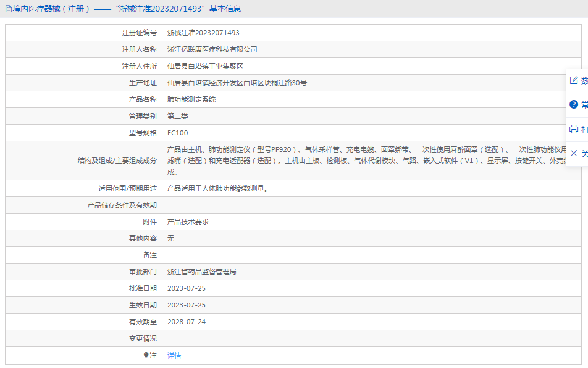Click the 批准日期 value 2023-07-25
Image resolution: width=588 pixels, height=368 pixels.
click(x=187, y=288)
